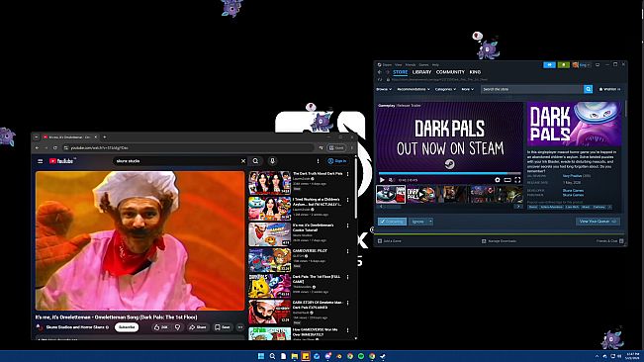This screenshot has height=362, width=644.
Task: Click the YouTube search magnifier button
Action: [x=255, y=161]
